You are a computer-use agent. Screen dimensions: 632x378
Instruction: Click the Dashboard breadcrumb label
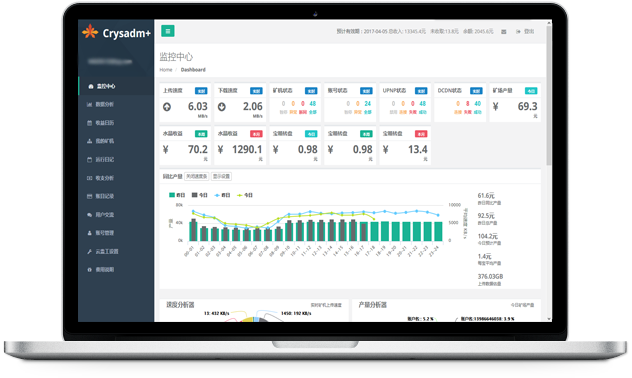coord(193,70)
